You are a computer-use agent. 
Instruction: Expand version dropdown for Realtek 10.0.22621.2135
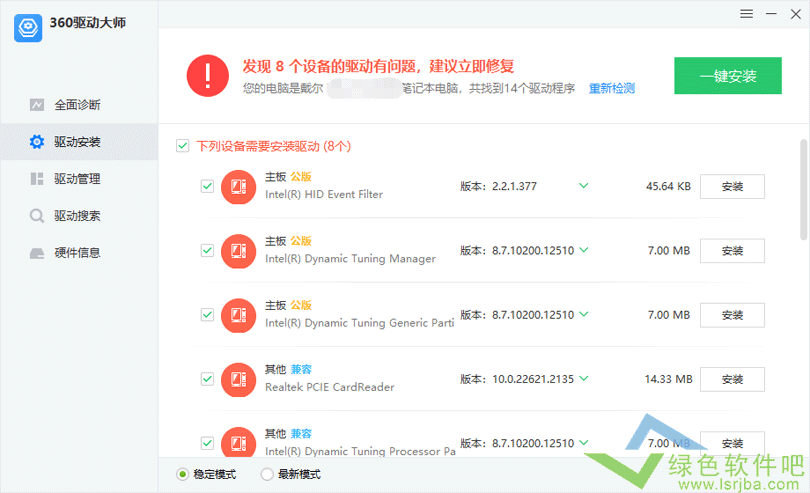pos(583,379)
